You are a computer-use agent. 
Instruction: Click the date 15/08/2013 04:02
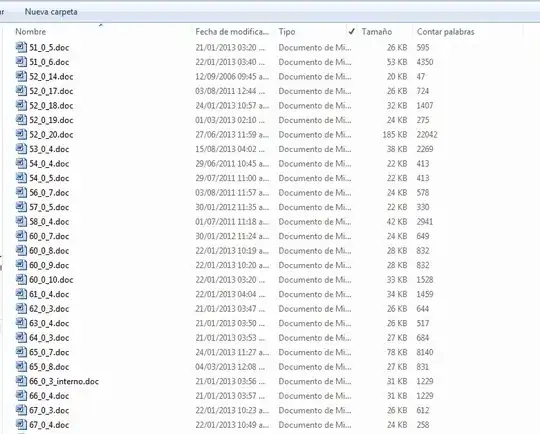(x=230, y=149)
